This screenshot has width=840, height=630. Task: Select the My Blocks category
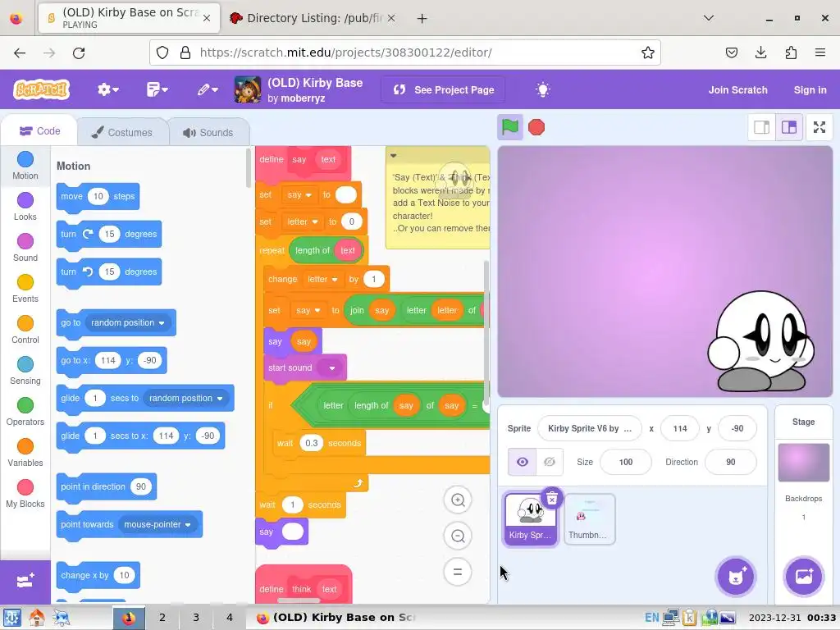click(25, 495)
